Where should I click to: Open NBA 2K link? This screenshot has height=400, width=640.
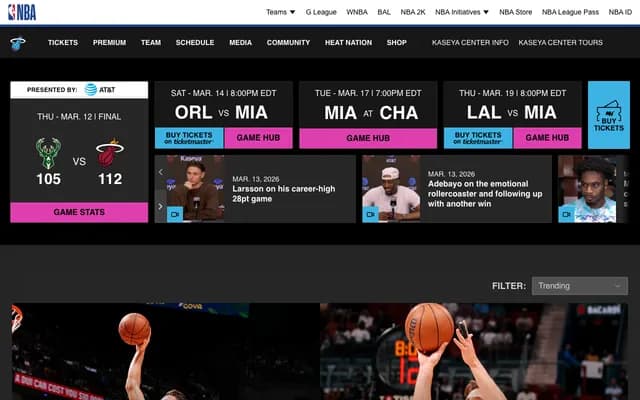[413, 12]
